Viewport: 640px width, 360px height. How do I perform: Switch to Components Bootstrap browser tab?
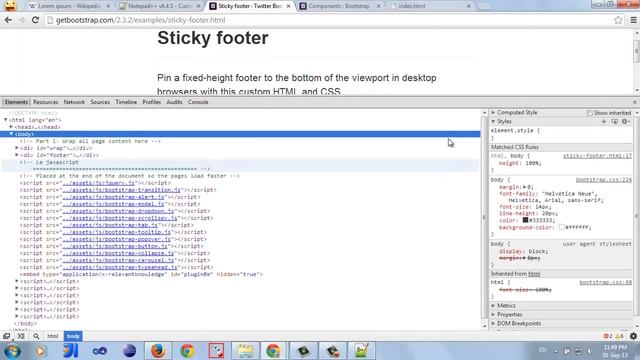(x=340, y=6)
